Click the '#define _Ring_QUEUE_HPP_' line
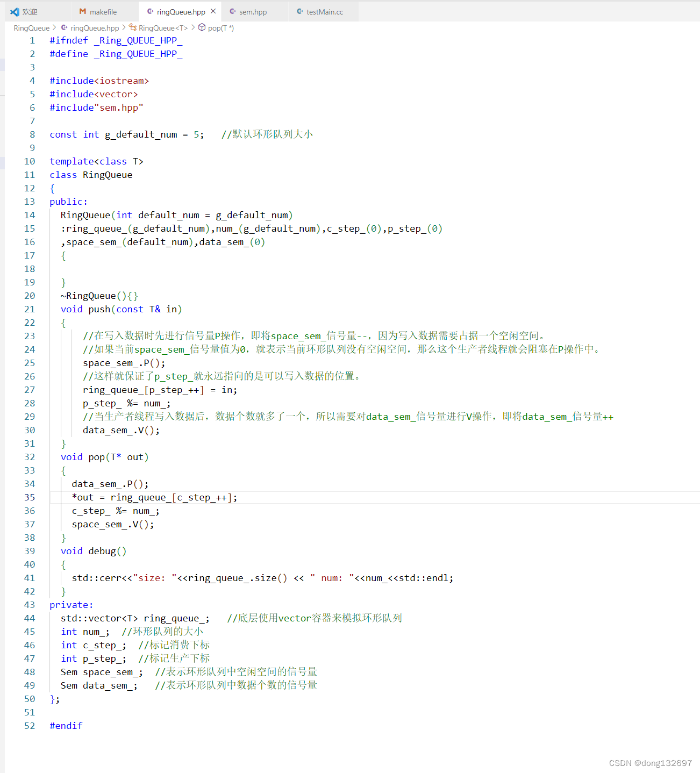 tap(116, 54)
